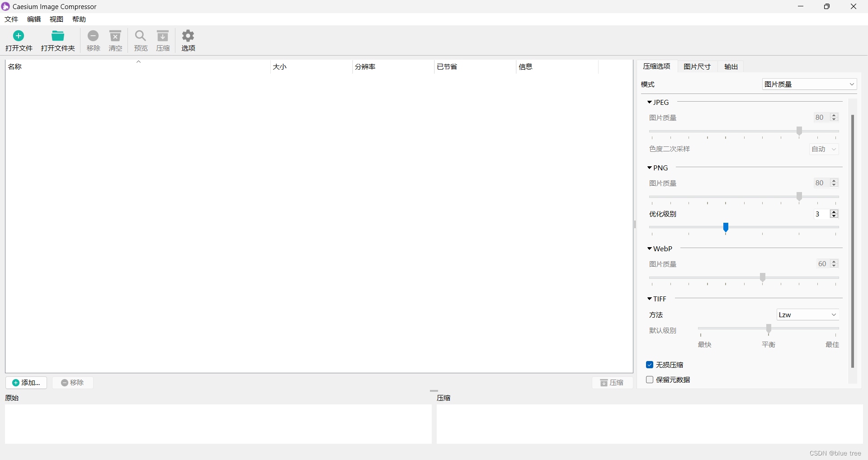Switch to the 输出 tab

tap(731, 66)
